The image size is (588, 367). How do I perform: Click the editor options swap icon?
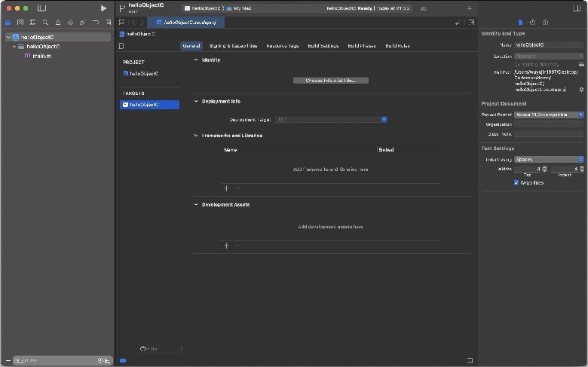(x=458, y=23)
